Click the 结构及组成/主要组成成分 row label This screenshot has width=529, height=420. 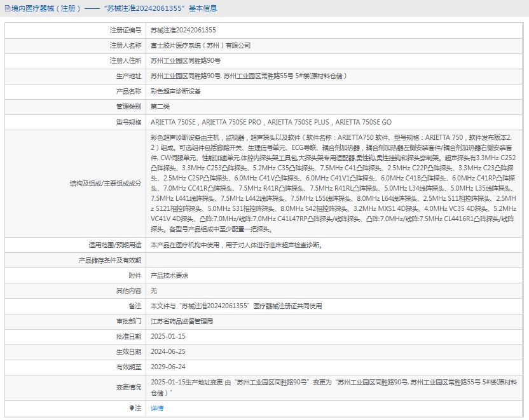(x=106, y=183)
